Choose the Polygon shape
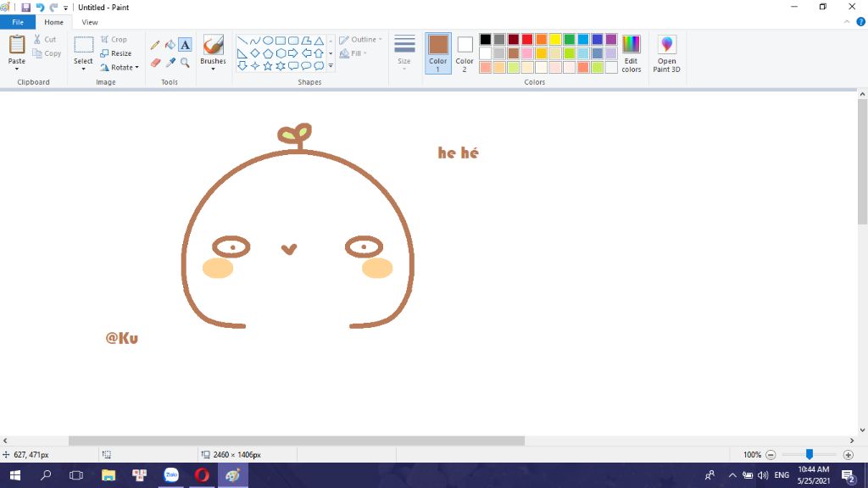The width and height of the screenshot is (868, 488). (305, 41)
